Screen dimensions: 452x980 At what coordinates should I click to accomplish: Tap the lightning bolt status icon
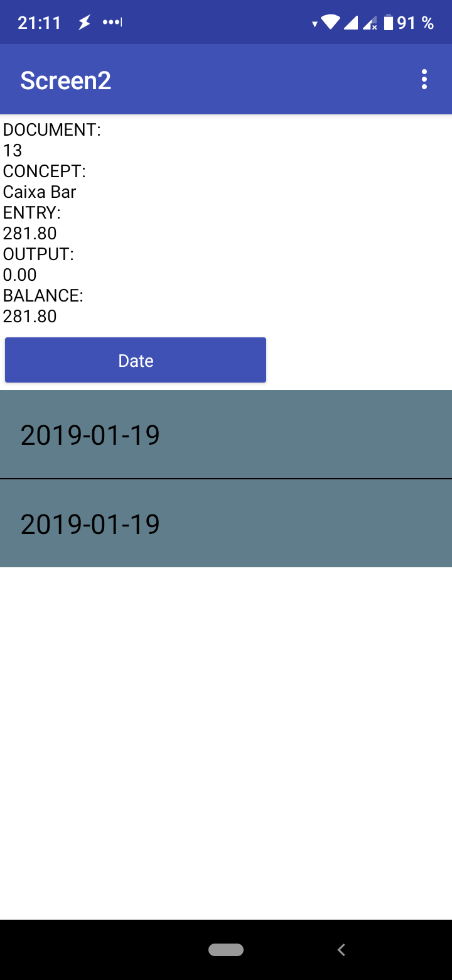point(84,23)
